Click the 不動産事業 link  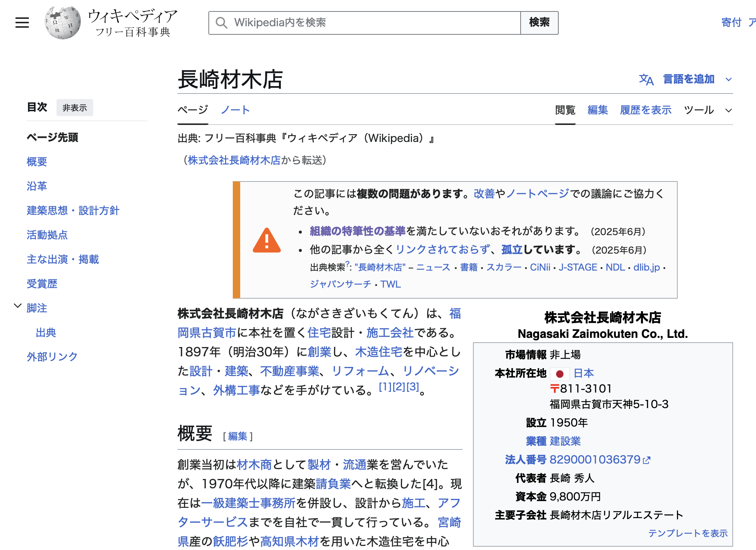point(290,371)
